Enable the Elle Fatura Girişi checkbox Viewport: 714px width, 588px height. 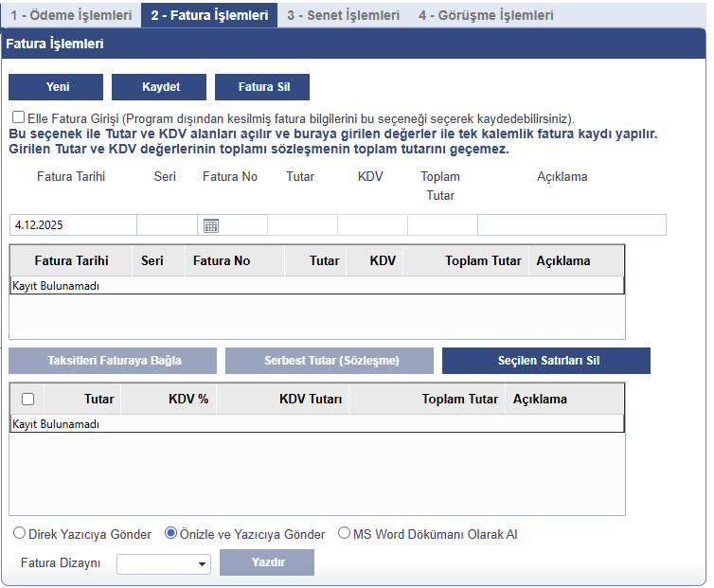point(19,118)
